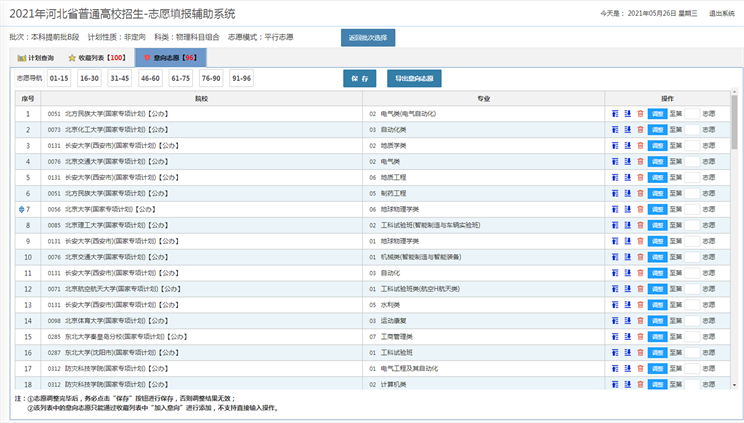Click the sort marker icon beside row 7
Image resolution: width=744 pixels, height=423 pixels.
22,209
